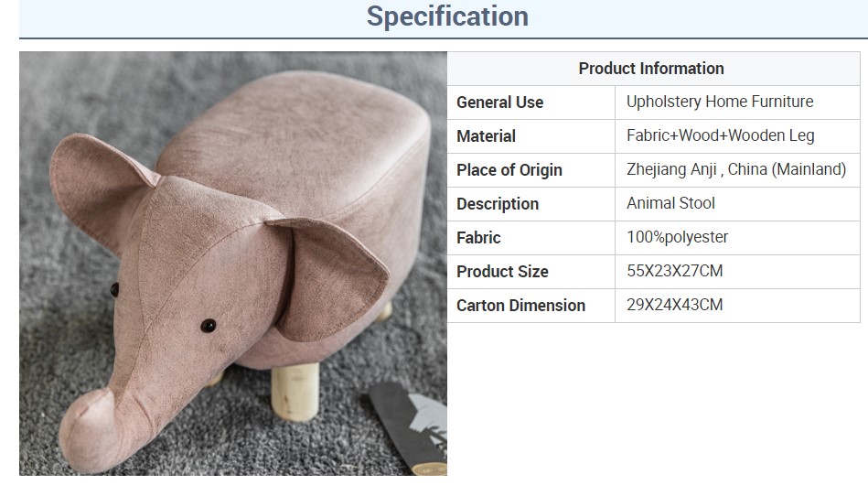Click the 100%polyester value

[x=677, y=237]
